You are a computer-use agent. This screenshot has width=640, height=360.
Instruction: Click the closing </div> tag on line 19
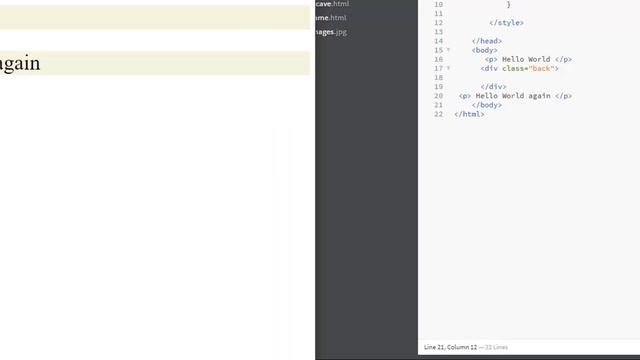493,87
